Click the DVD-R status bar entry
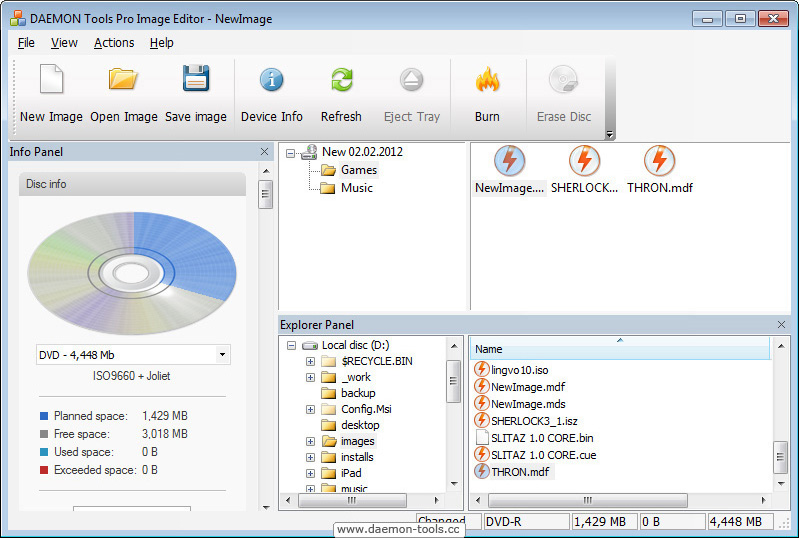 coord(527,522)
